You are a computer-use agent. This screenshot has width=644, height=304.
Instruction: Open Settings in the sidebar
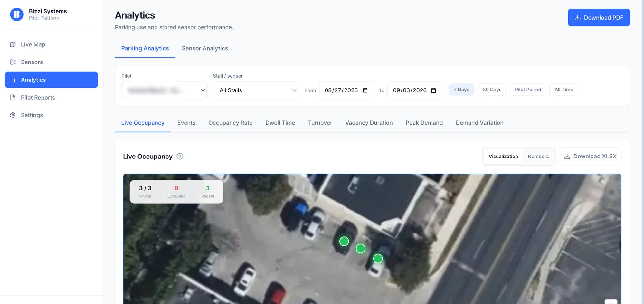(x=51, y=115)
